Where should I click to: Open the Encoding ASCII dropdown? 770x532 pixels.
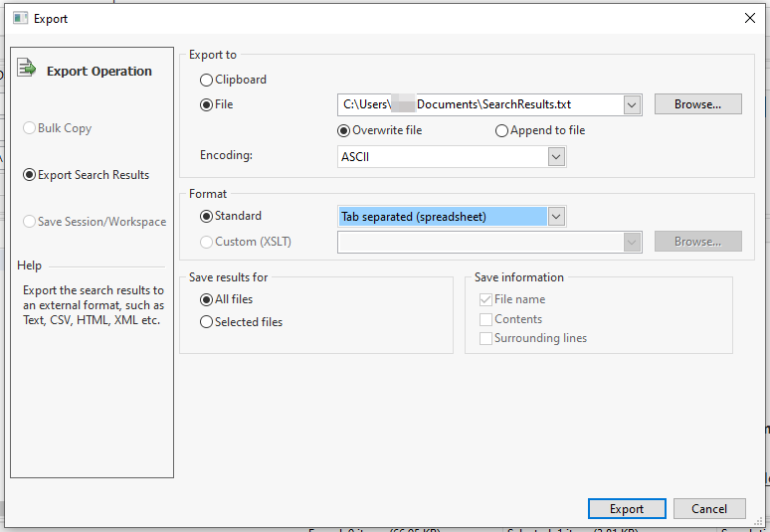pyautogui.click(x=556, y=157)
